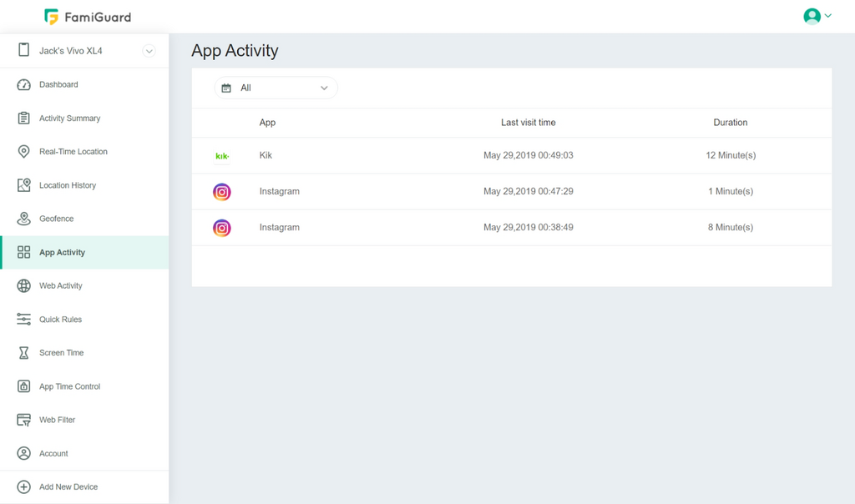The width and height of the screenshot is (855, 504).
Task: Click the Duration column header
Action: tap(731, 123)
